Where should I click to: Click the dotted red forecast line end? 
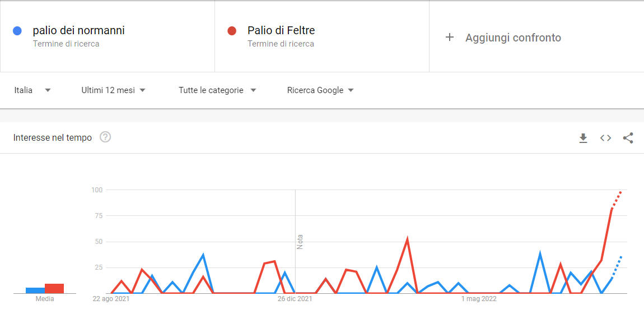622,192
